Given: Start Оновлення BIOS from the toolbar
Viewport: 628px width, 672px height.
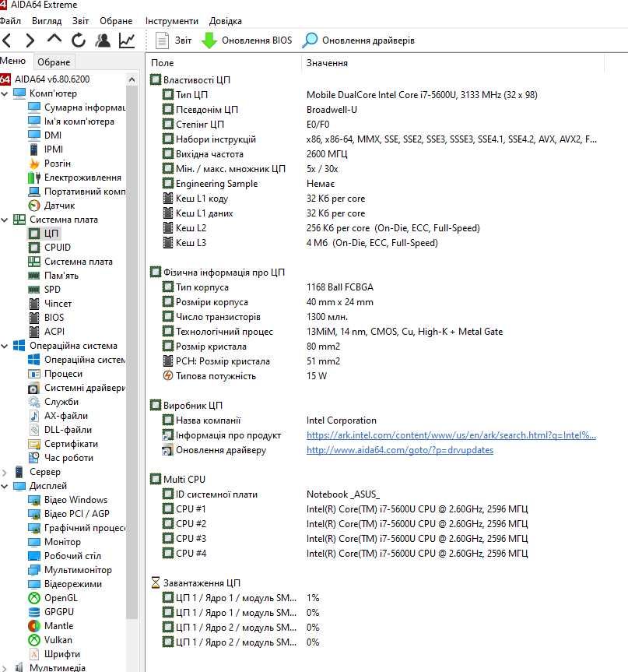Looking at the screenshot, I should pyautogui.click(x=247, y=40).
